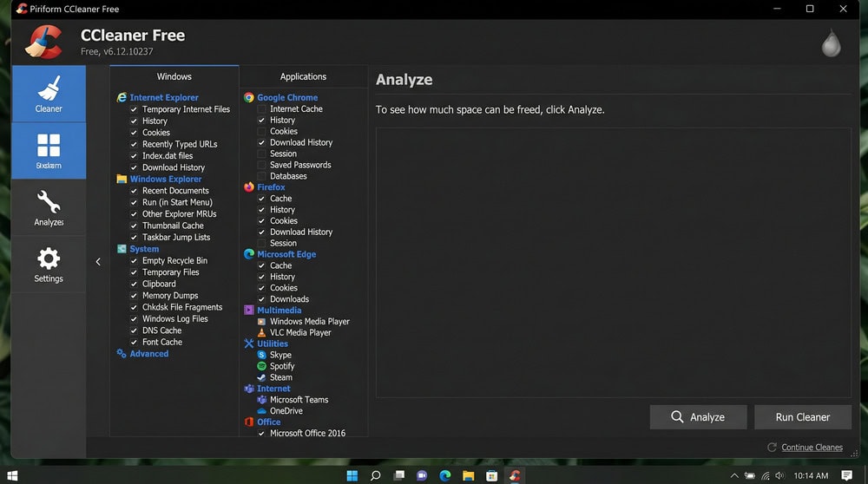Uncheck Temporary Internet Files
The width and height of the screenshot is (868, 484).
coord(134,109)
